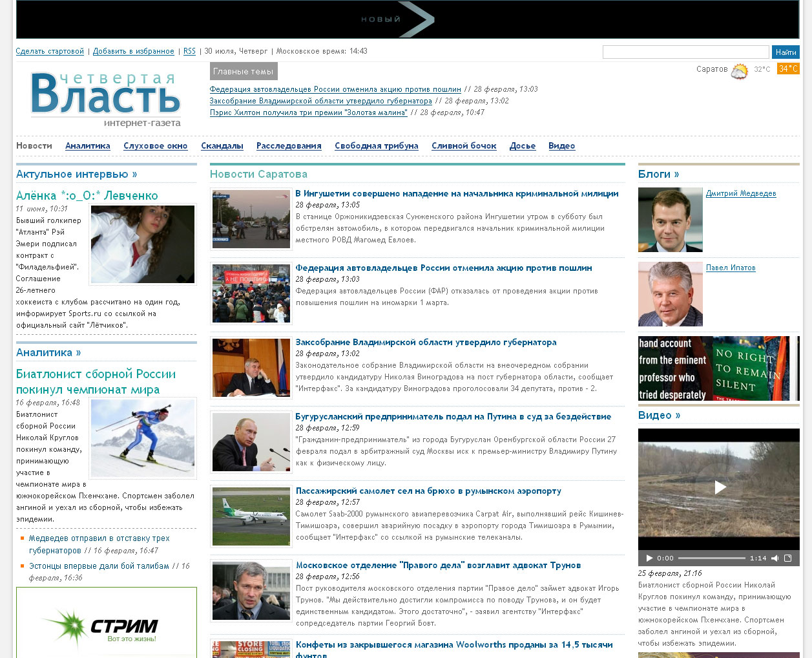Click the small play button in video controls
The image size is (812, 658).
[x=649, y=558]
